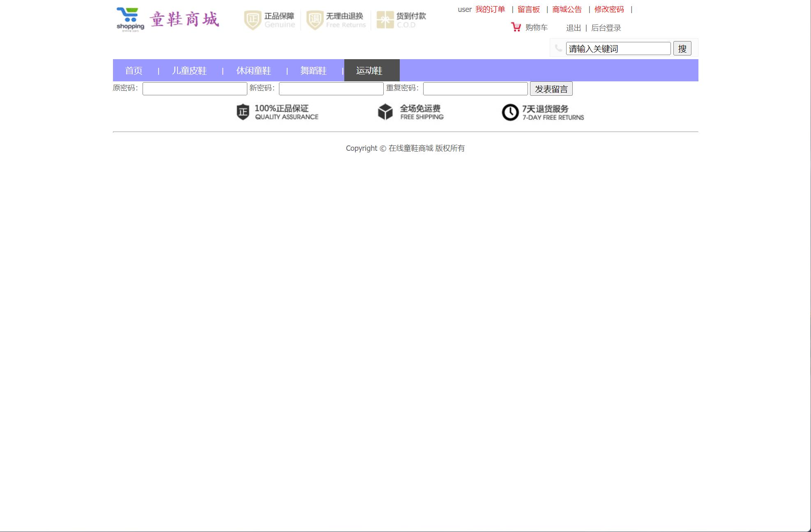
Task: Open the 商城公告 announcements page
Action: [x=567, y=9]
